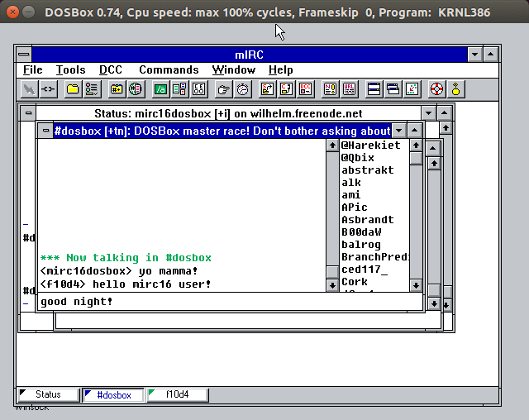
Task: Open the Commands menu
Action: tap(169, 70)
